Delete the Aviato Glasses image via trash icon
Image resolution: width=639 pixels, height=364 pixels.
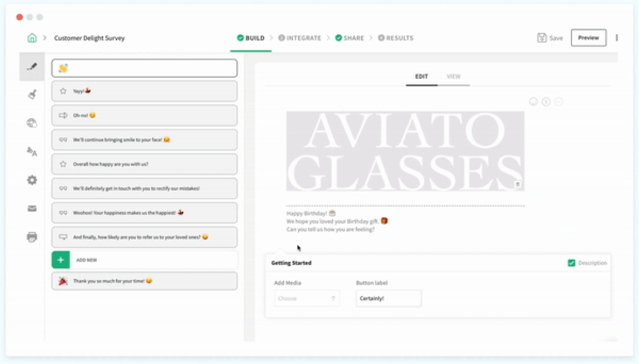pyautogui.click(x=517, y=184)
